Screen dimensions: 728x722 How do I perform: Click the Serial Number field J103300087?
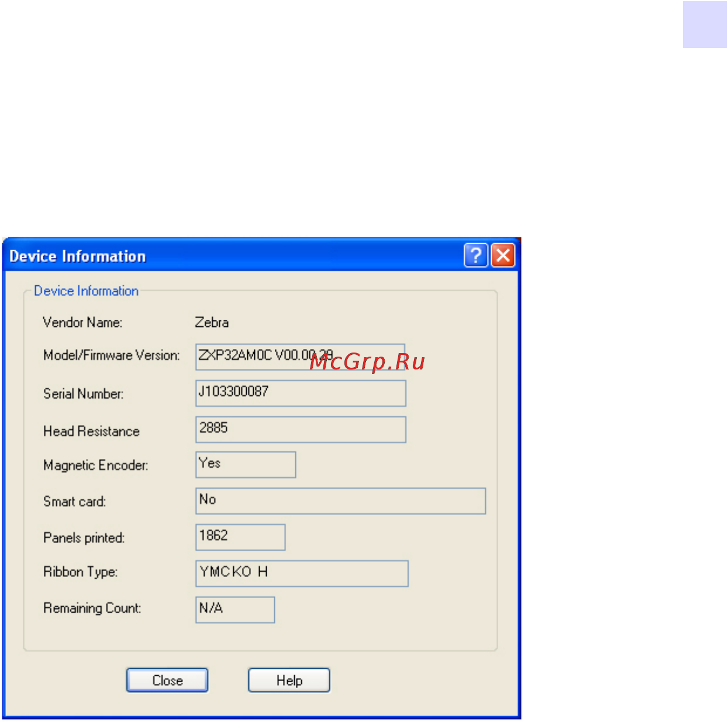click(x=301, y=393)
